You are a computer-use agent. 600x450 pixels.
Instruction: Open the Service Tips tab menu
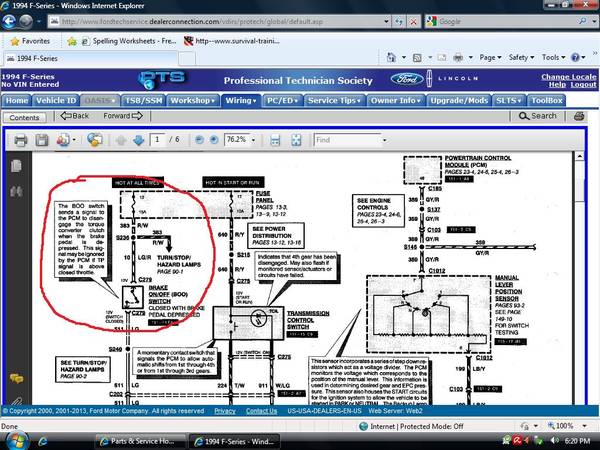click(x=334, y=100)
